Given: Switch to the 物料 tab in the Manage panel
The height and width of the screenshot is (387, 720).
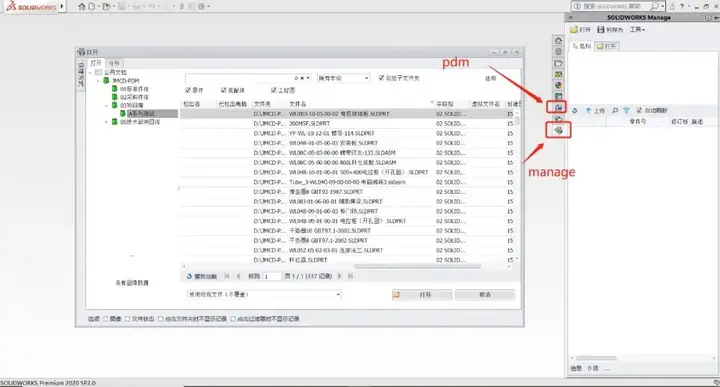Looking at the screenshot, I should pyautogui.click(x=582, y=46).
